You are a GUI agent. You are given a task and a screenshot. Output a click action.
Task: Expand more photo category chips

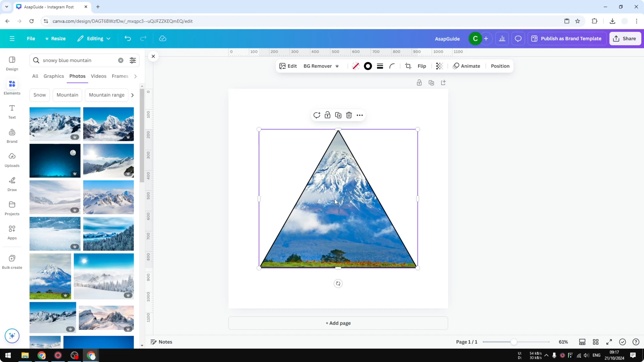point(132,95)
